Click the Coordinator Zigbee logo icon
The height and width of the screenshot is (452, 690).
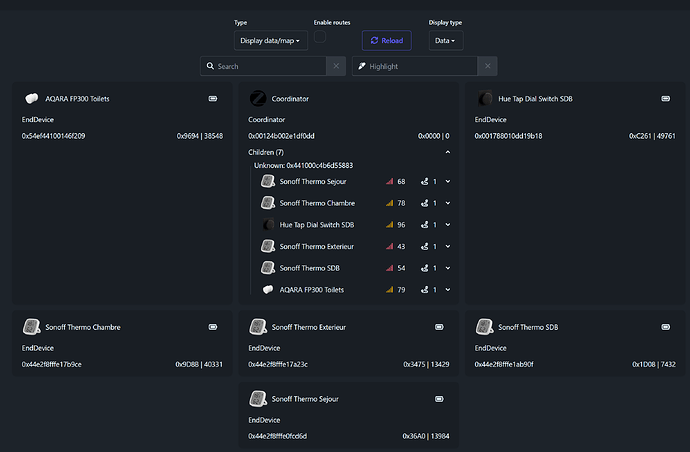pos(258,98)
